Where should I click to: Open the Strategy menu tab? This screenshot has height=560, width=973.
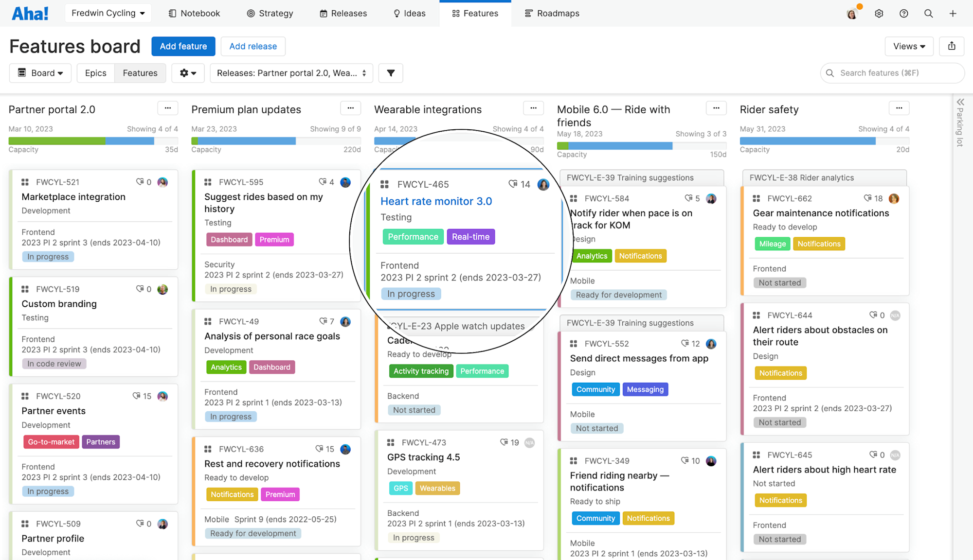[x=270, y=13]
